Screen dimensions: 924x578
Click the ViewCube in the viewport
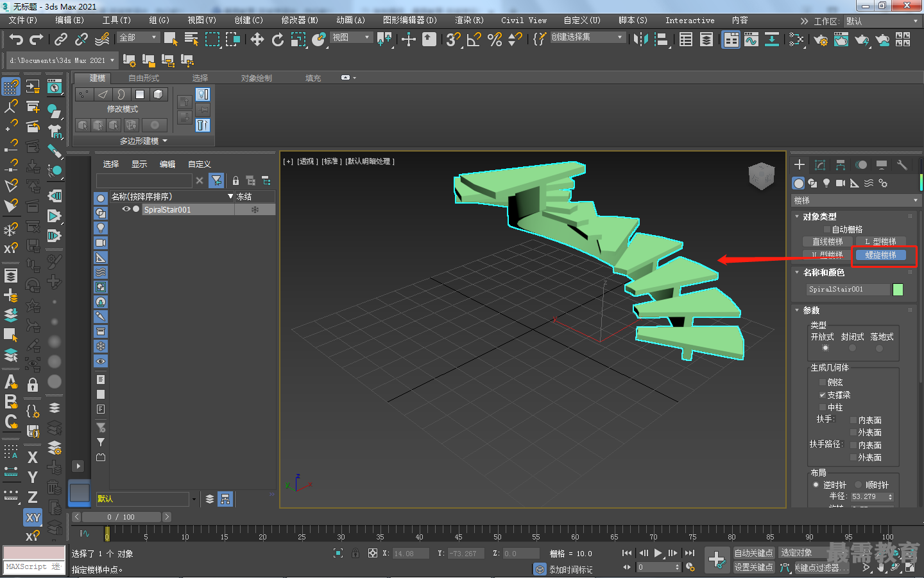tap(762, 176)
